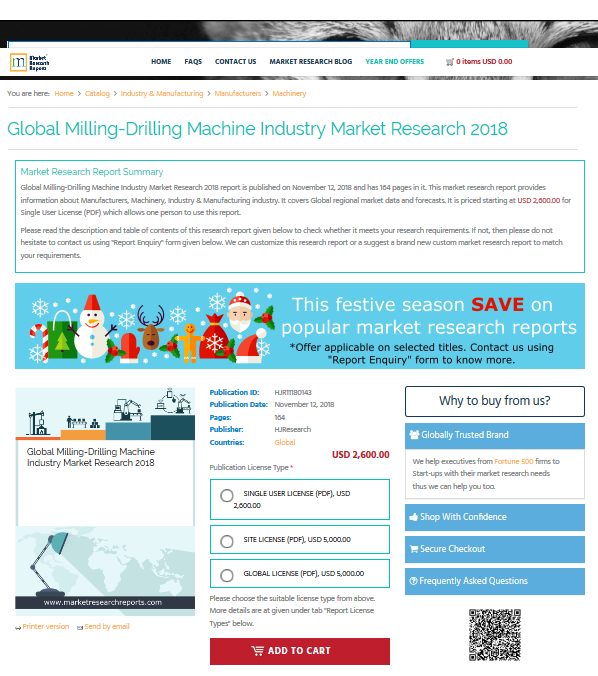Open the shopping cart icon

pos(450,62)
